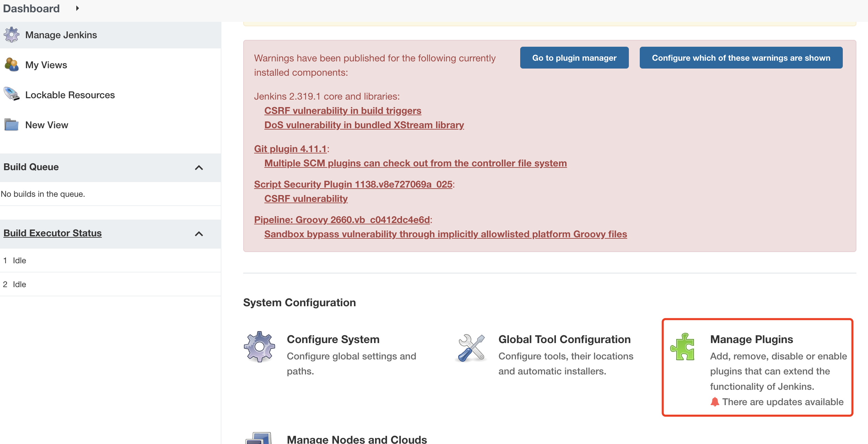Image resolution: width=868 pixels, height=444 pixels.
Task: Click the Manage Jenkins gear icon
Action: 12,35
